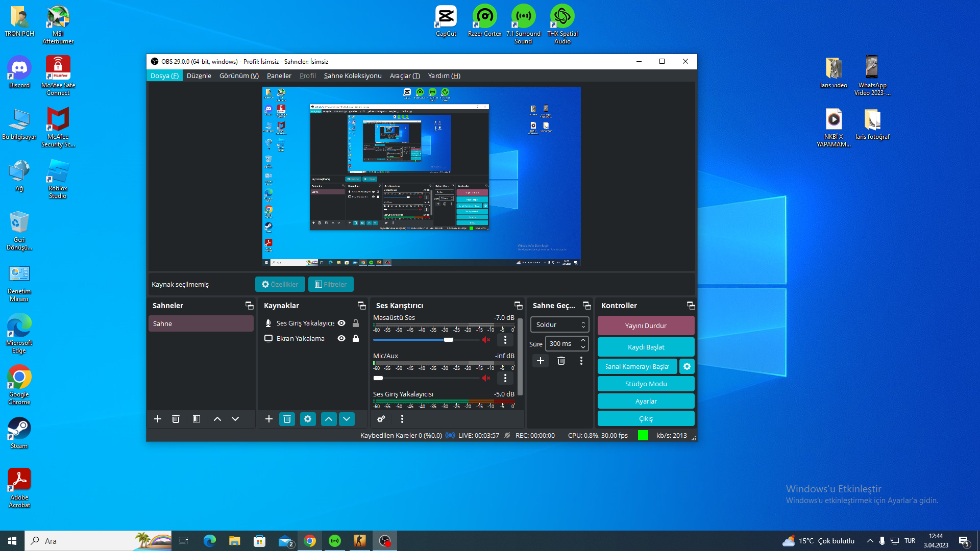
Task: Adjust the Masaüstü Ses volume slider
Action: tap(448, 340)
